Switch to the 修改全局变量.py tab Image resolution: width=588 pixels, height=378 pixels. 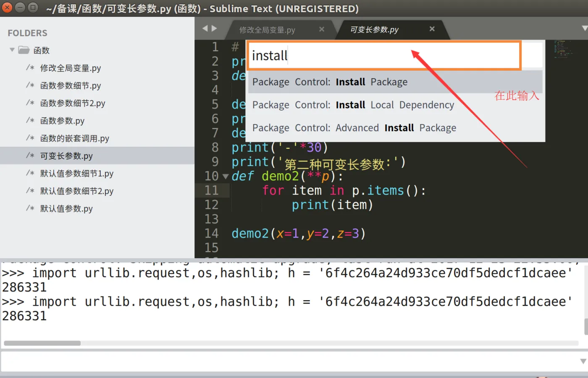pos(267,30)
